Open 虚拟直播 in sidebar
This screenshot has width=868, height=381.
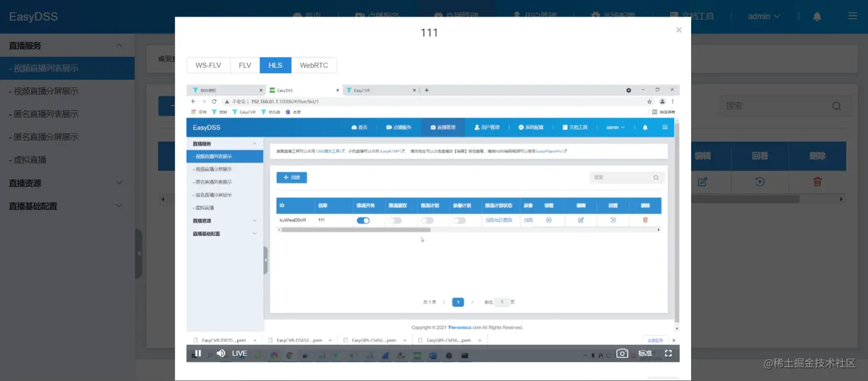67,160
